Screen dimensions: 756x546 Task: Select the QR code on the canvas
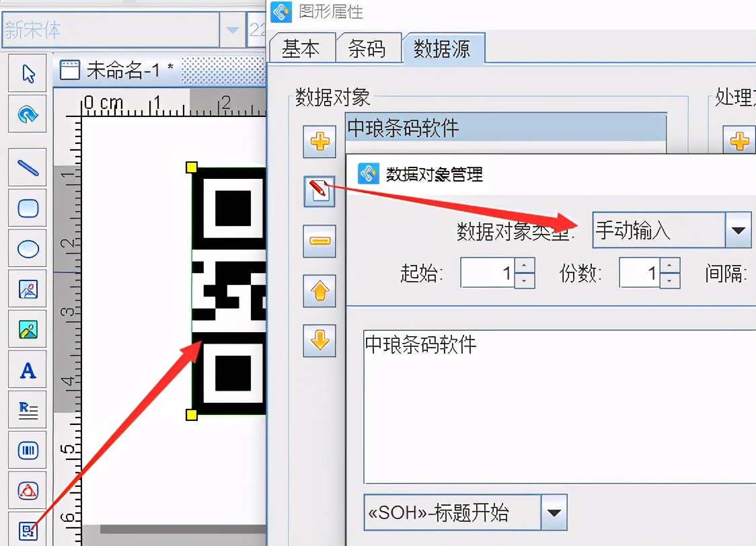click(229, 291)
